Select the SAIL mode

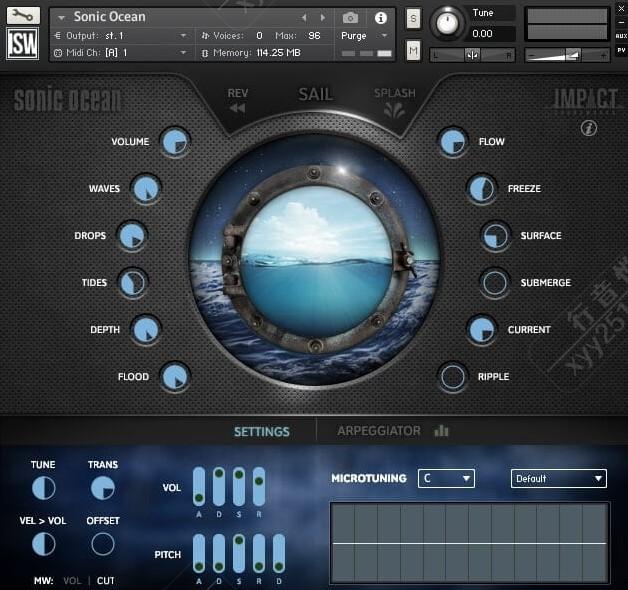pos(315,94)
